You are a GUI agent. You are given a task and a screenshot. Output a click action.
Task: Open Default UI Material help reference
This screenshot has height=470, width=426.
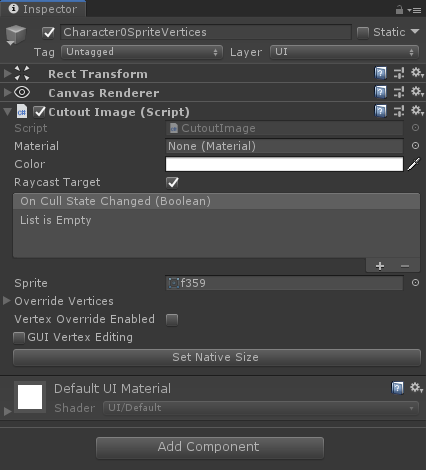tap(397, 388)
